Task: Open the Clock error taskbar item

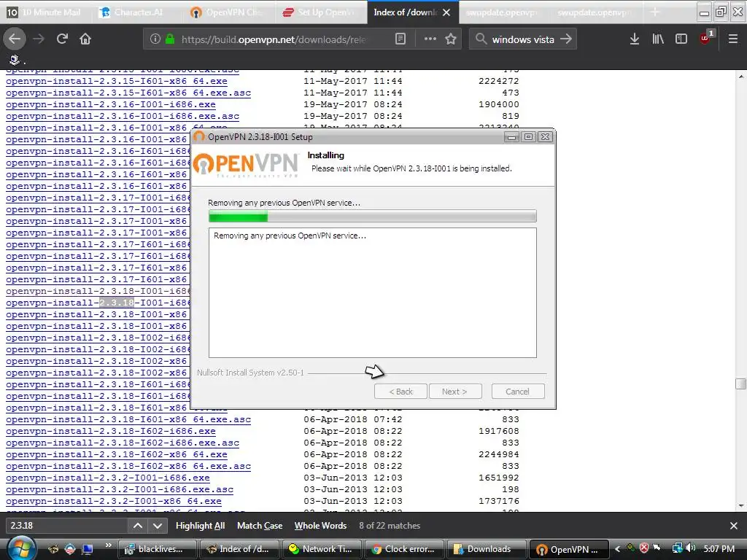Action: click(x=403, y=549)
